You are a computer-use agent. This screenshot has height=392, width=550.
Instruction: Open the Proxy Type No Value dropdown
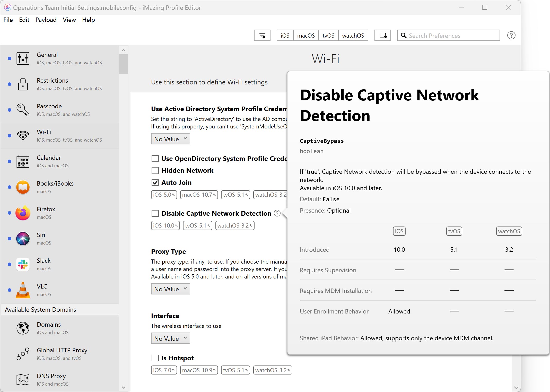click(x=170, y=289)
